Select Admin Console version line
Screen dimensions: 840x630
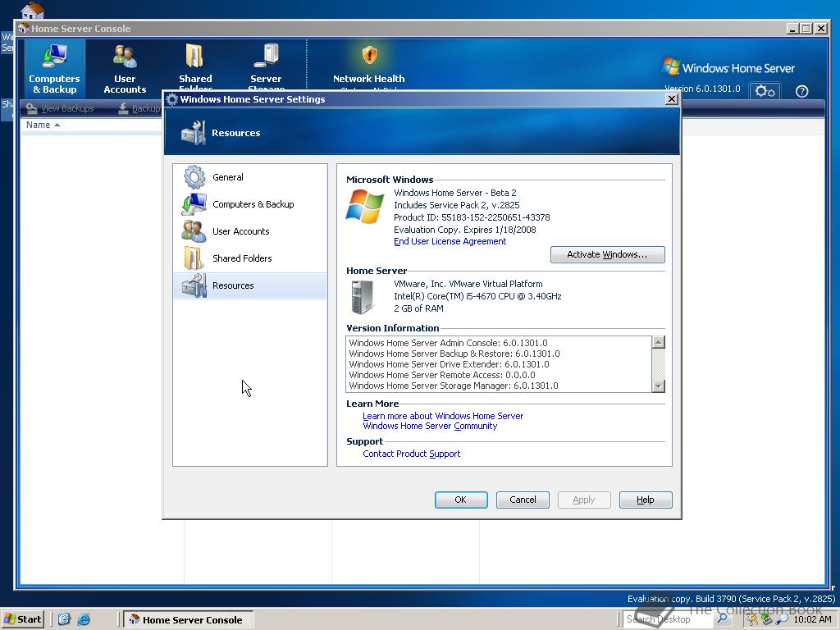[449, 343]
